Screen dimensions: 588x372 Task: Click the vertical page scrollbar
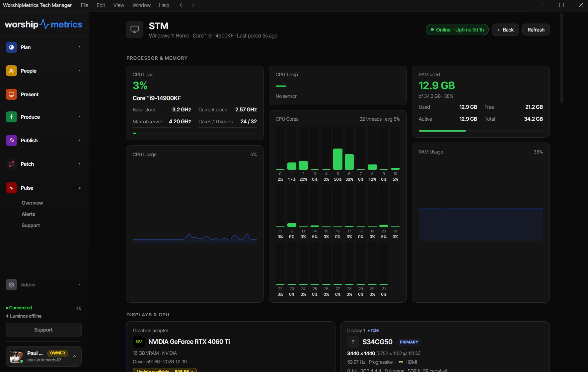point(561,58)
